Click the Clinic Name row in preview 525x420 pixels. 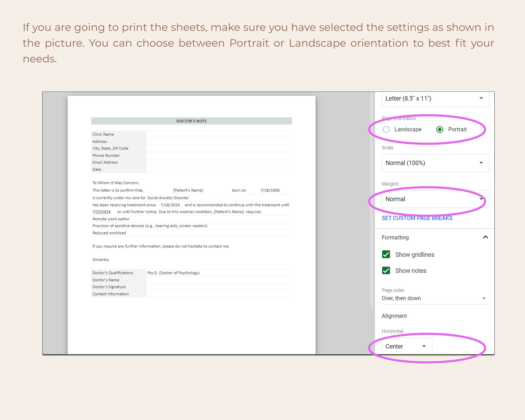[192, 134]
